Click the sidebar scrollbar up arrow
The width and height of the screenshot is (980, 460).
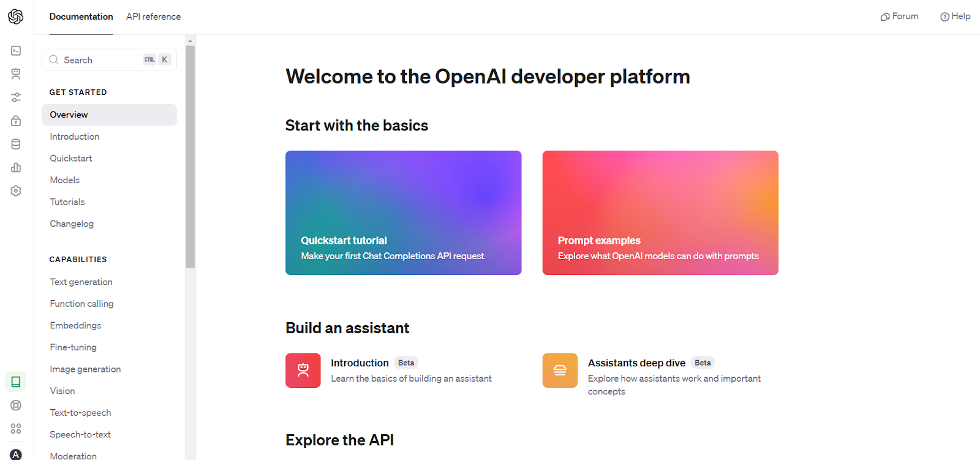coord(190,40)
